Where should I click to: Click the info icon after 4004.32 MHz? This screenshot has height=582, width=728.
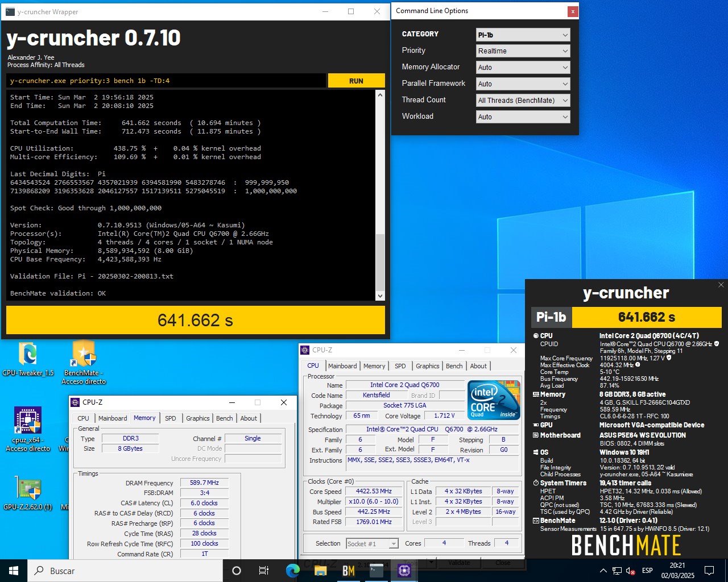click(x=638, y=365)
